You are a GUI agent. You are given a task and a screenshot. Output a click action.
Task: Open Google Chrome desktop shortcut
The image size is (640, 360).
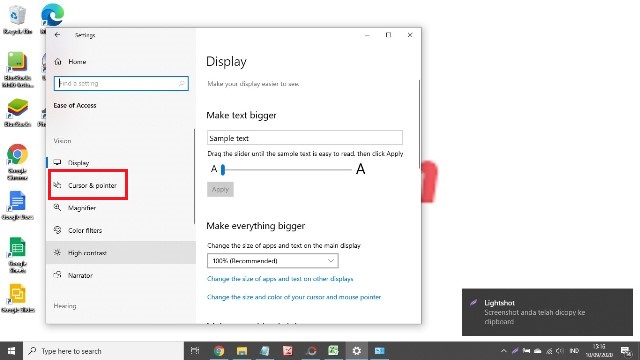(17, 162)
